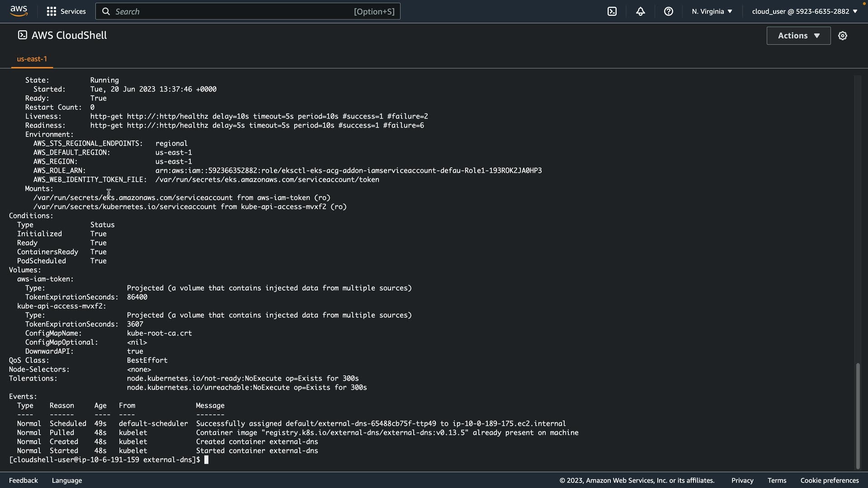This screenshot has height=488, width=868.
Task: Click the Feedback link in footer
Action: click(x=24, y=480)
